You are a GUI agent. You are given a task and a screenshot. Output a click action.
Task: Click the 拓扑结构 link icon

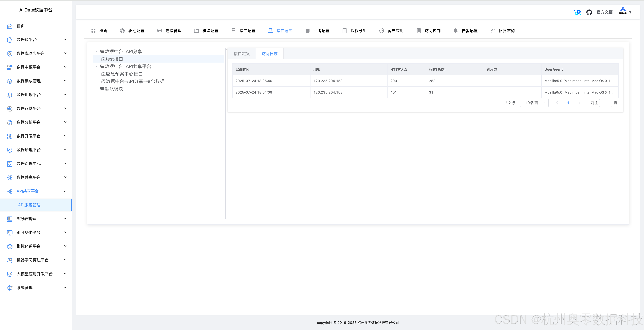coord(492,31)
